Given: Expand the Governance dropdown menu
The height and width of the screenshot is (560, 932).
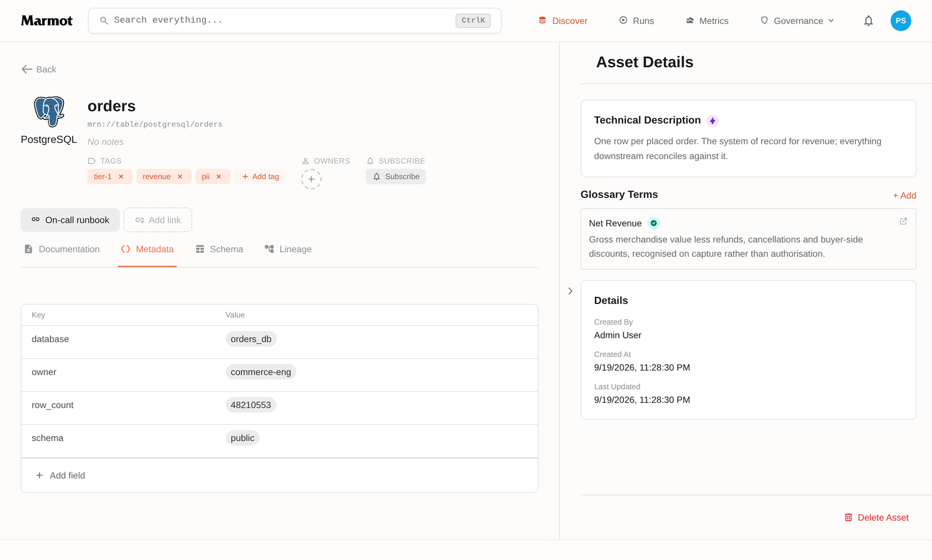Looking at the screenshot, I should [x=797, y=21].
